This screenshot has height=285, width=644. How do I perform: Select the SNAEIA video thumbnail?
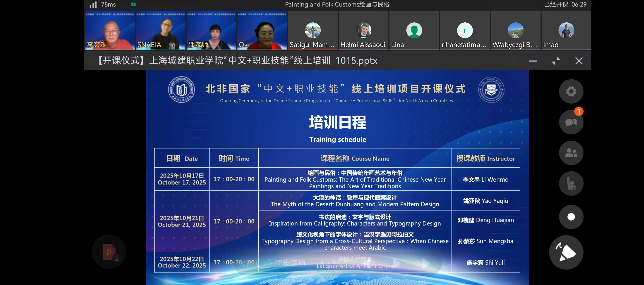tap(161, 31)
